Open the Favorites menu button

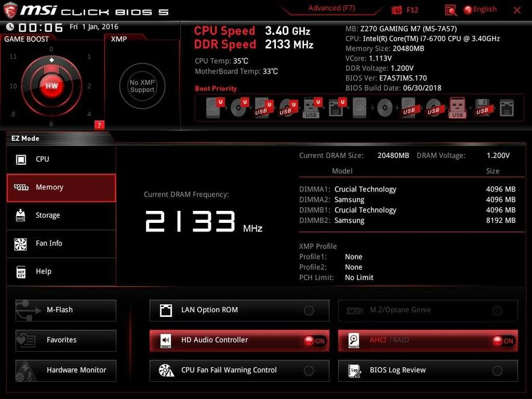(x=66, y=340)
